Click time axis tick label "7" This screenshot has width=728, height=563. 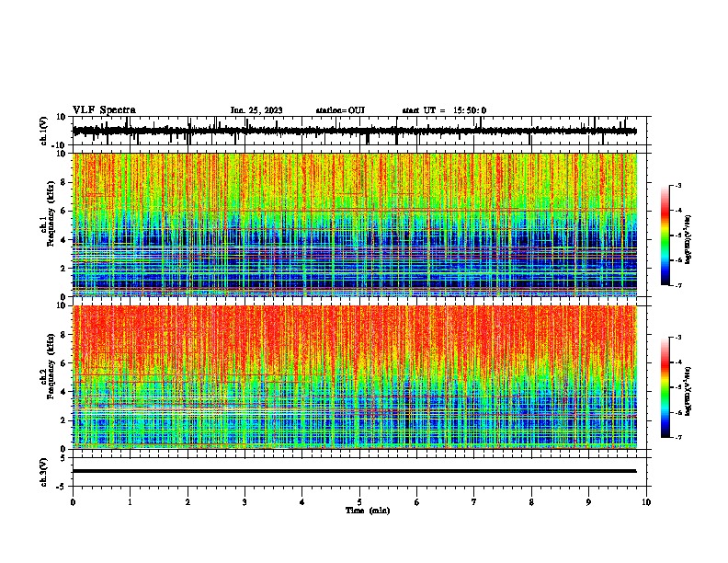click(x=474, y=502)
